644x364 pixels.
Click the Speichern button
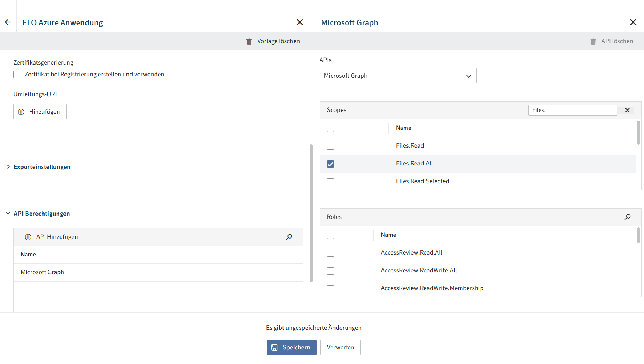[x=291, y=348]
